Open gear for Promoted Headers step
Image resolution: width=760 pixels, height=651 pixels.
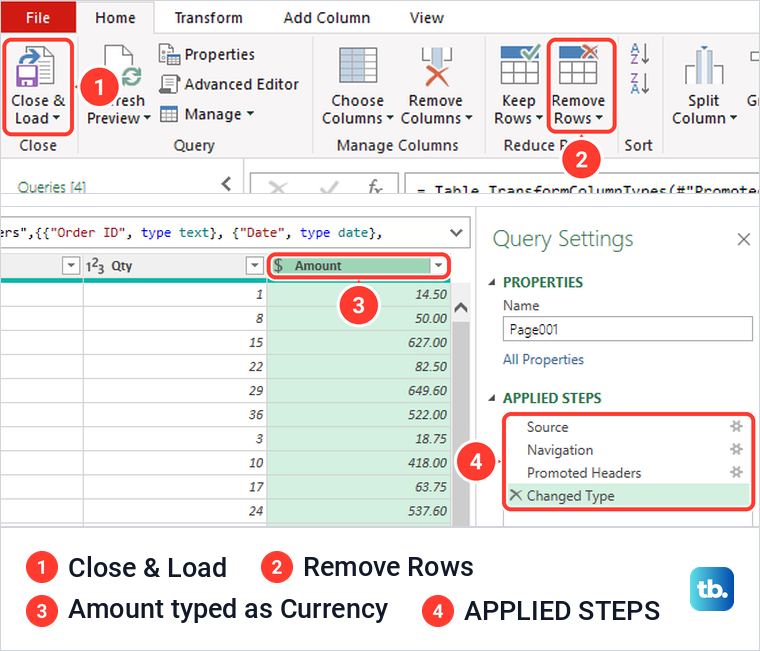(736, 472)
